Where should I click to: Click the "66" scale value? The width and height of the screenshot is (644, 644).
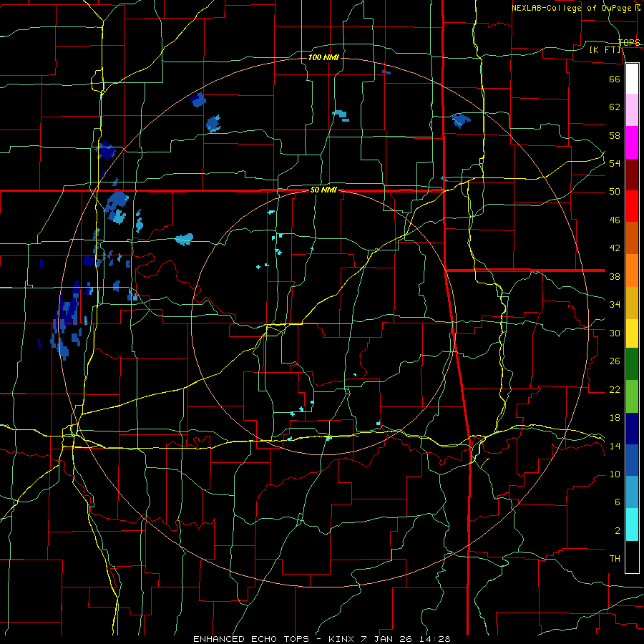[x=615, y=79]
